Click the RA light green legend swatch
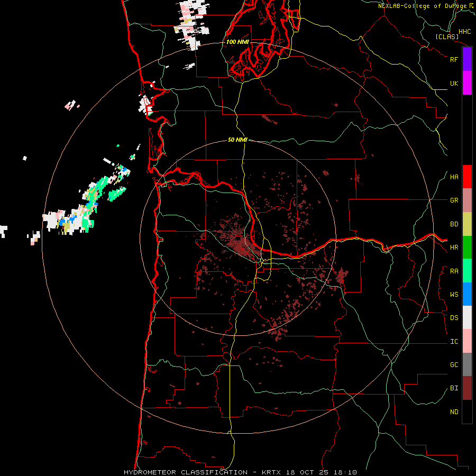Screen dimensions: 476x476 click(x=467, y=271)
